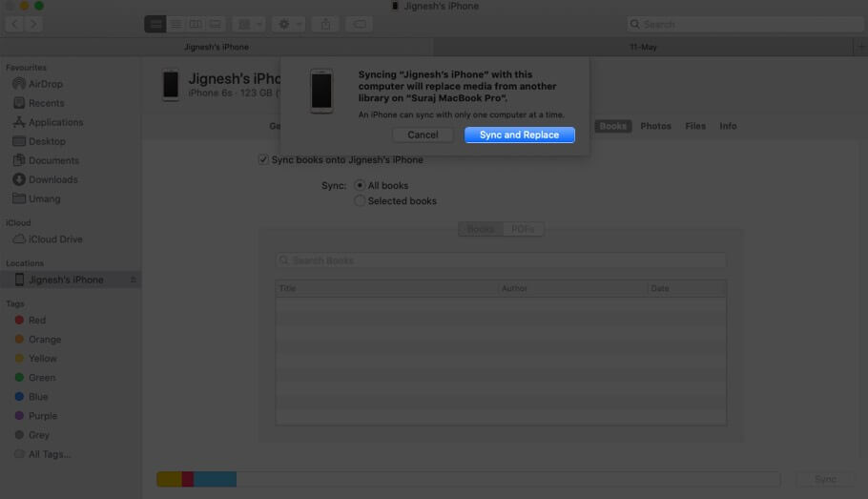The height and width of the screenshot is (499, 868).
Task: Select the Selected books radio button
Action: [x=360, y=201]
